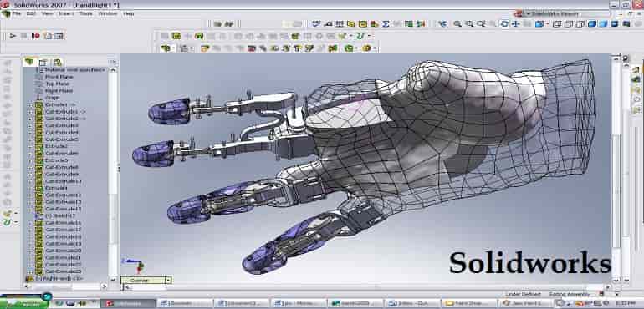
Task: Open SolidWorks Resources in task pane
Action: click(636, 69)
